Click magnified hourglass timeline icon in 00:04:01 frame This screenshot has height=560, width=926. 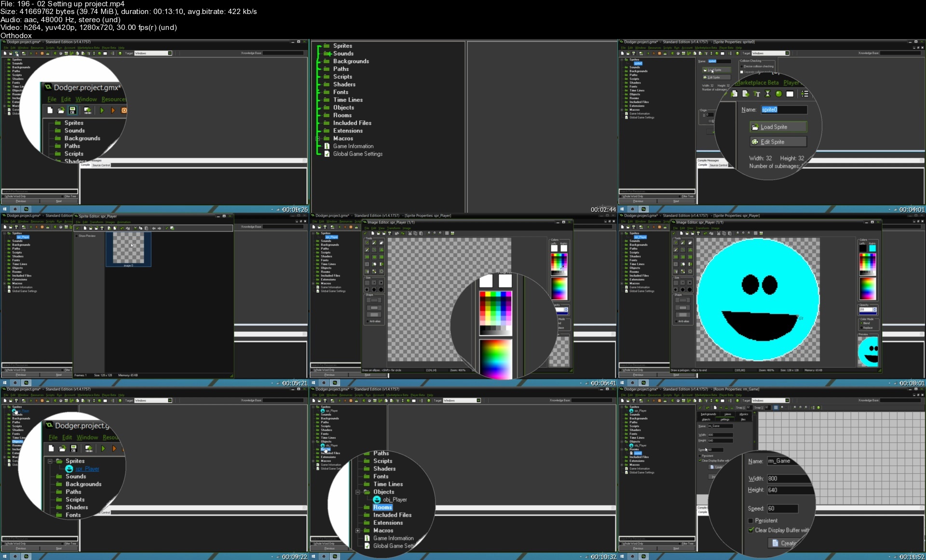767,94
